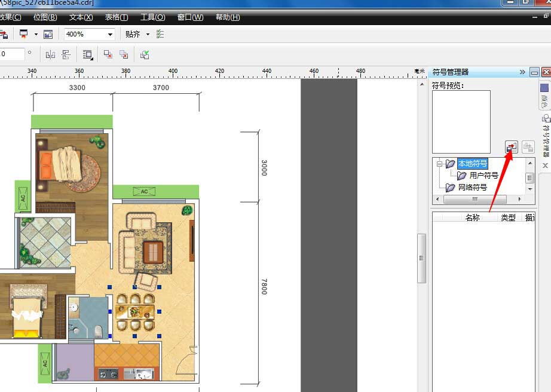Select the dining table in the floor plan

pos(135,311)
